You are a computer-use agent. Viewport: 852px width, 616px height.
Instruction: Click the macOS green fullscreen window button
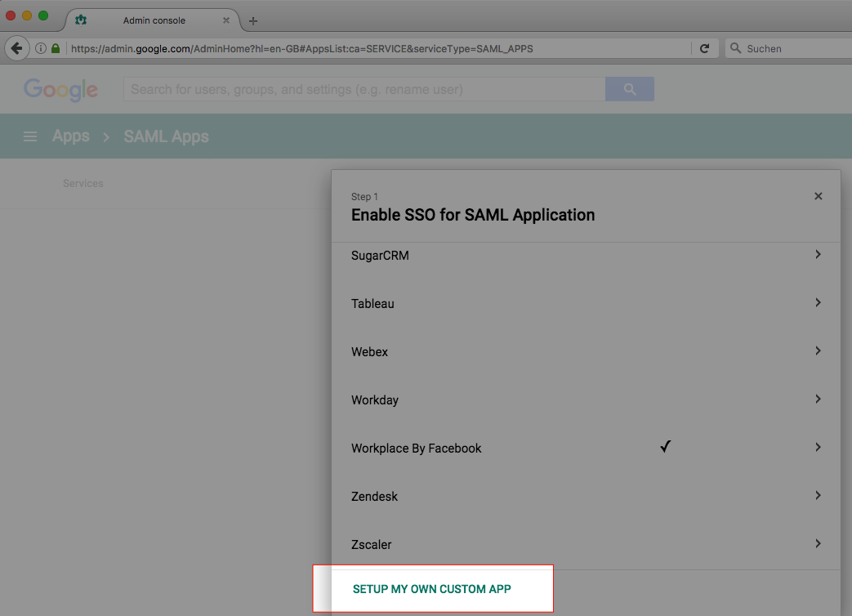pos(43,16)
